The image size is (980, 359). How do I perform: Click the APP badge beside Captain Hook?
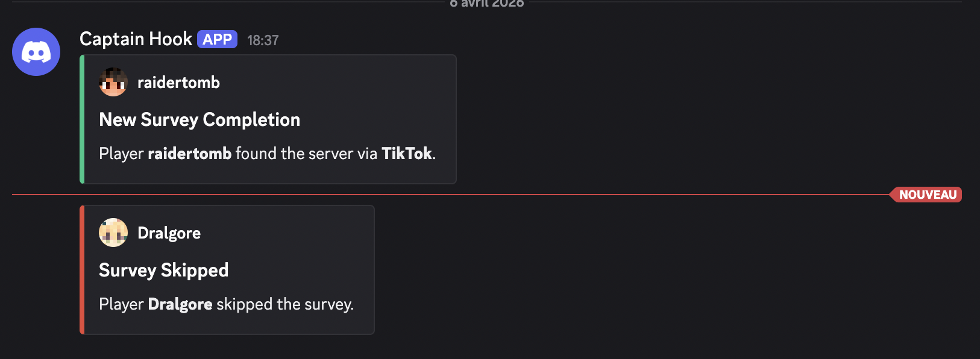(x=217, y=39)
